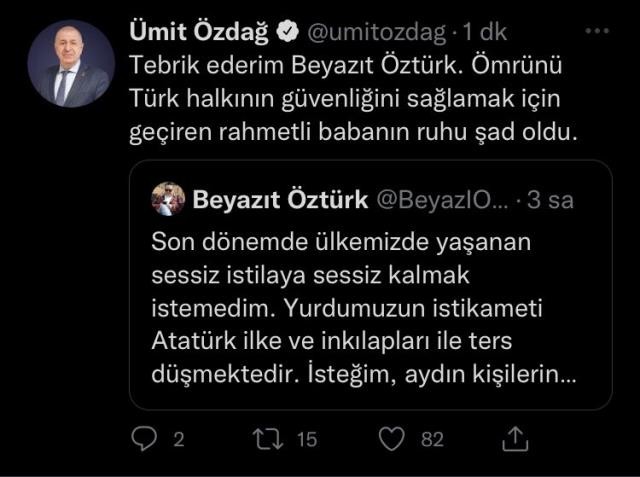This screenshot has height=477, width=640.
Task: Click the Ümit Özdağ display name
Action: point(201,32)
